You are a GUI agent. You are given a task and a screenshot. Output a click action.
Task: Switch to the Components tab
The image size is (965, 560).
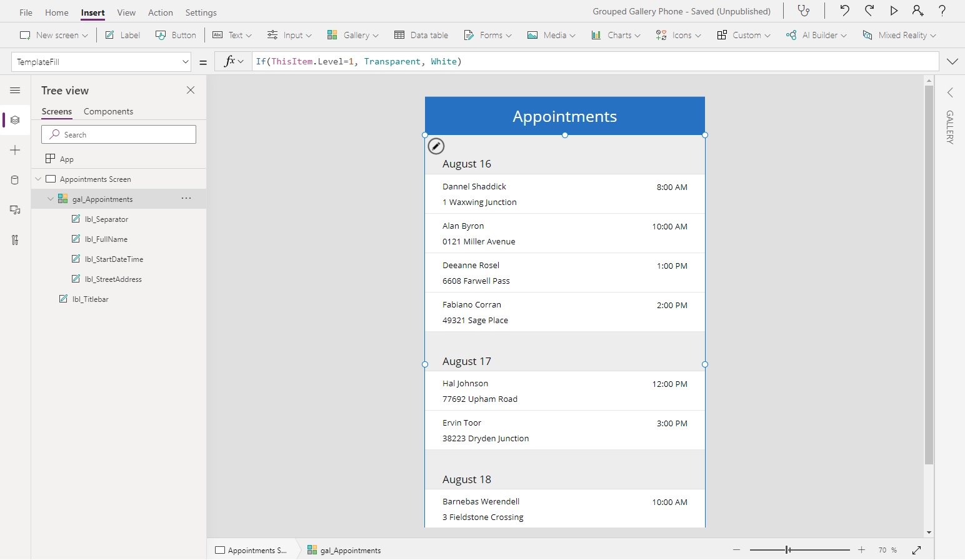click(108, 111)
